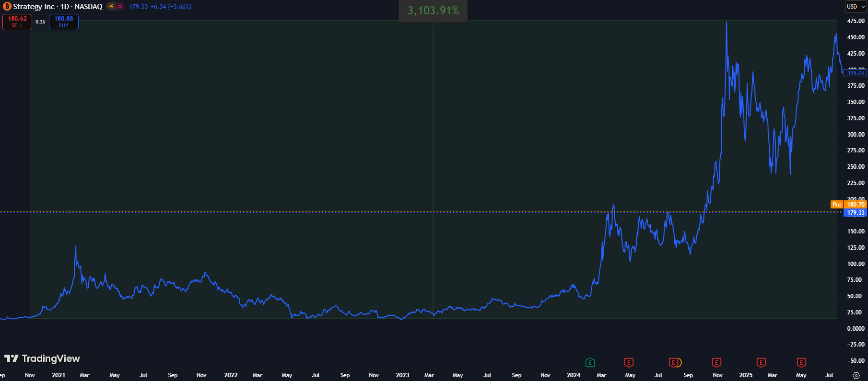
Task: Open the USD currency dropdown
Action: (x=856, y=7)
